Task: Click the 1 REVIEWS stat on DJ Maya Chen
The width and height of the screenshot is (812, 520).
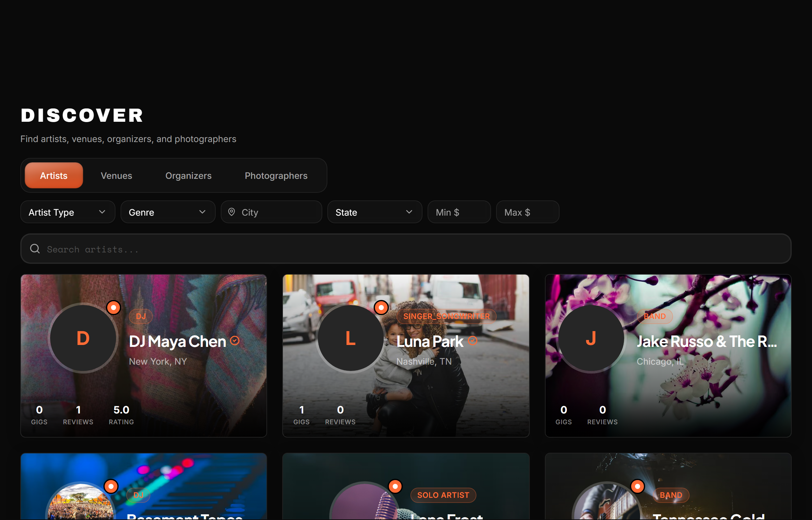Action: pyautogui.click(x=78, y=415)
